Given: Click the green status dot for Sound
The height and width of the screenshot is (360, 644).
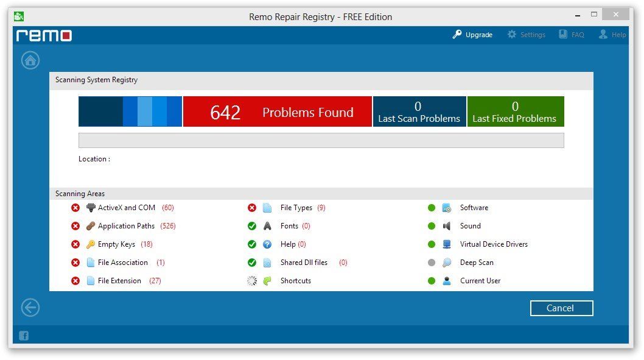Looking at the screenshot, I should click(x=432, y=226).
